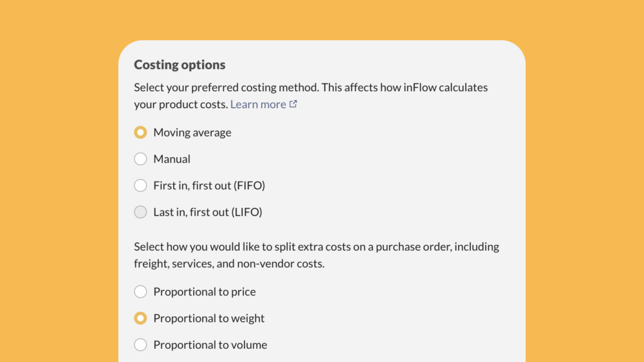Click the split extra costs description text

pos(316,247)
